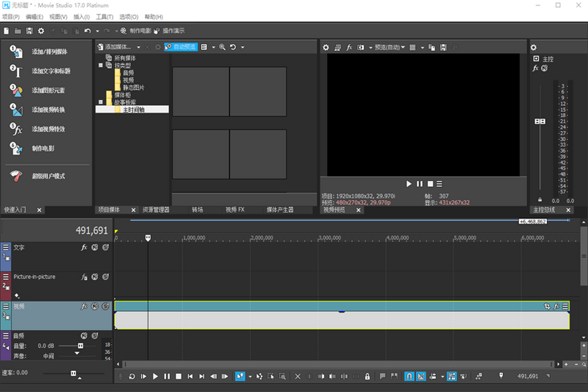This screenshot has width=588, height=392.
Task: Solo the 视频 video track
Action: click(x=105, y=307)
